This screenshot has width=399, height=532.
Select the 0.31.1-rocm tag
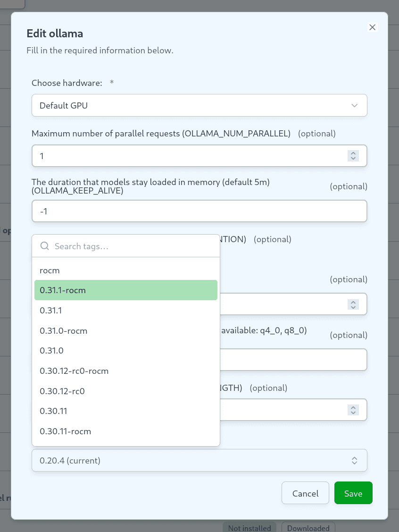(126, 290)
